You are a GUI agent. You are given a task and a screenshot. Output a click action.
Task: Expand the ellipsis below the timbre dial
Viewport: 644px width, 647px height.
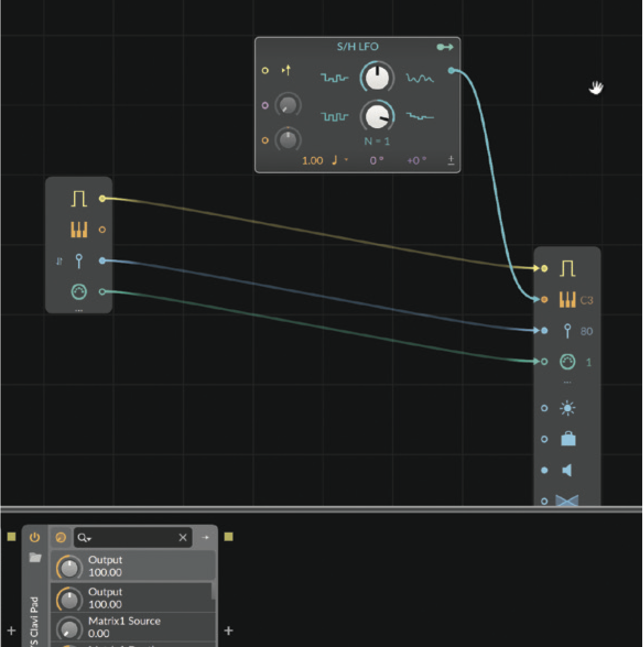tap(567, 381)
